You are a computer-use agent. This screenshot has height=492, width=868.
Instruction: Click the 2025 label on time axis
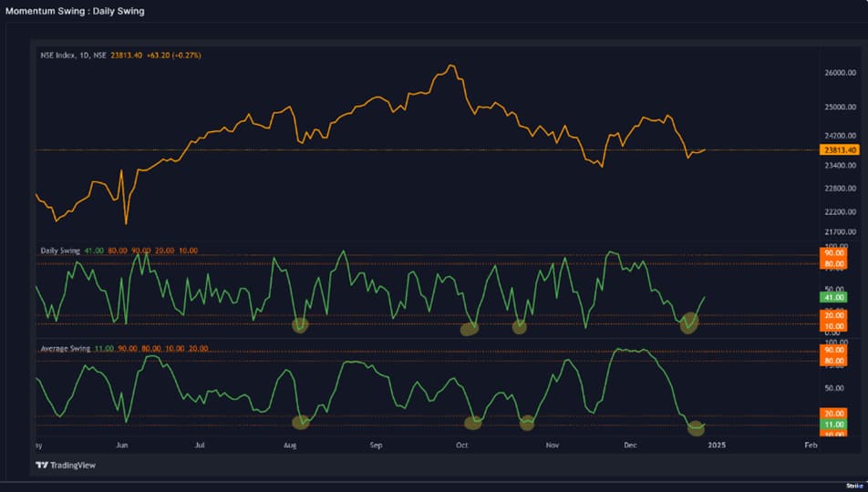pos(717,446)
